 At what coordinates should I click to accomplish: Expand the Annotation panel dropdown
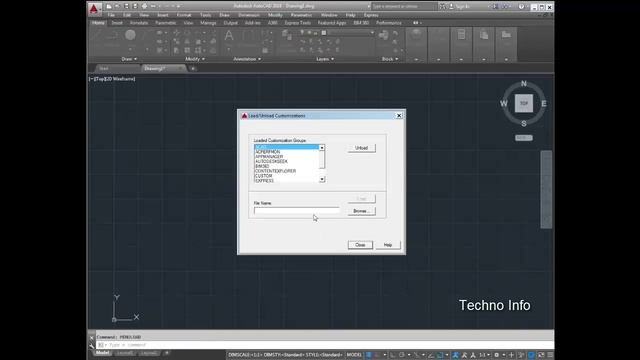tap(247, 59)
